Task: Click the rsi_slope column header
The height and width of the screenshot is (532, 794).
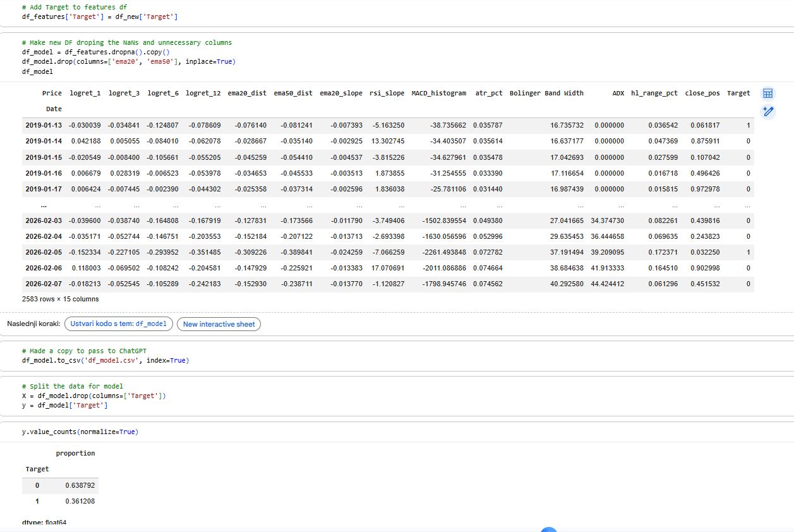Action: (387, 93)
